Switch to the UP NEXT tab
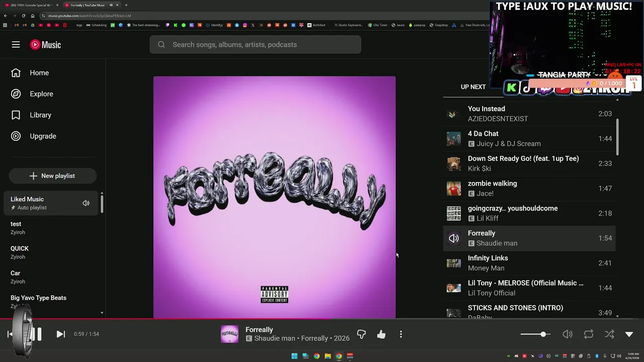The height and width of the screenshot is (362, 644). (473, 87)
